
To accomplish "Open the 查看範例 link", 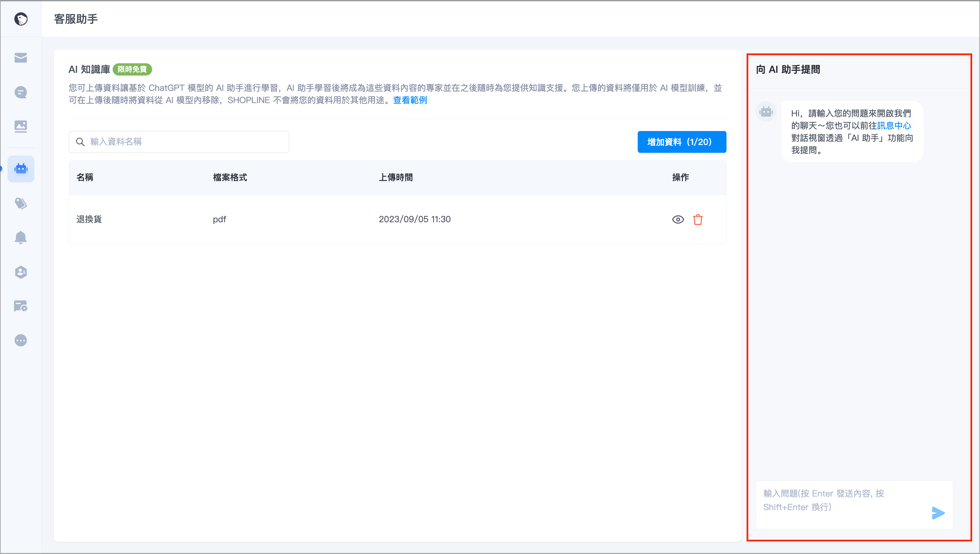I will coord(410,100).
